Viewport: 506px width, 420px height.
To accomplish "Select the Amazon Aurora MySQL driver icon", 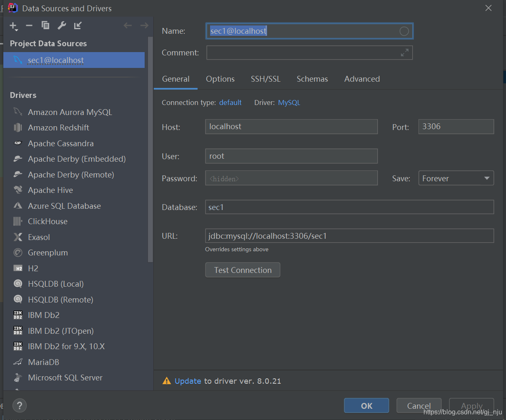I will (18, 112).
